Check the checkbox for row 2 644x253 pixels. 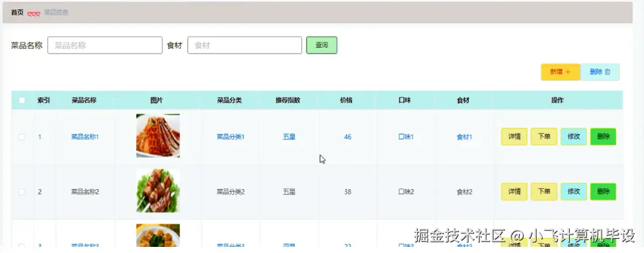pos(21,192)
